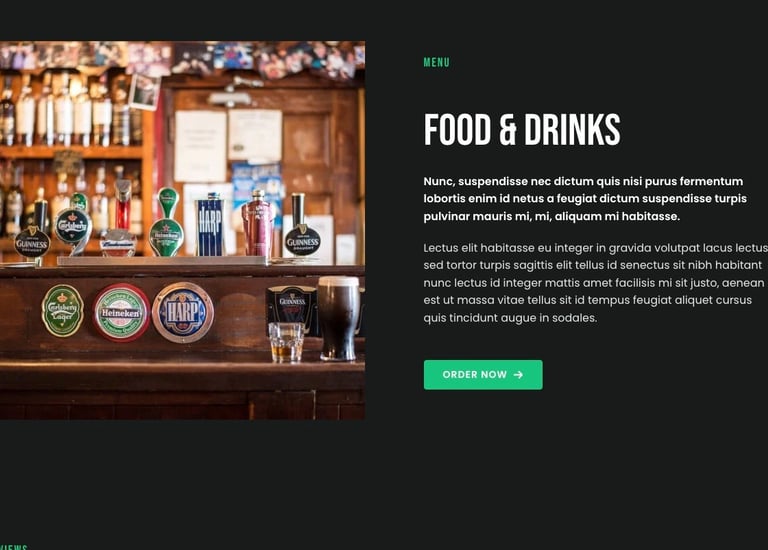Click the pint of dark stout
The image size is (768, 550).
(x=338, y=318)
